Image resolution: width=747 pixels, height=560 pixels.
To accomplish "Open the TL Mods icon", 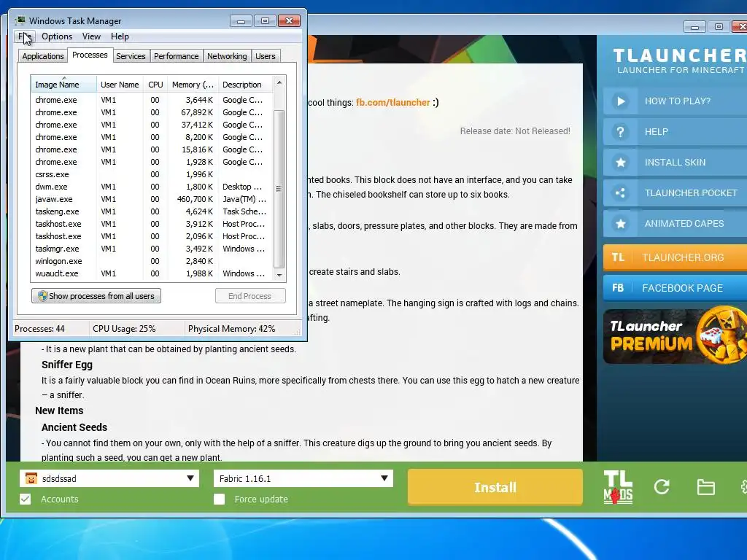I will [x=618, y=486].
